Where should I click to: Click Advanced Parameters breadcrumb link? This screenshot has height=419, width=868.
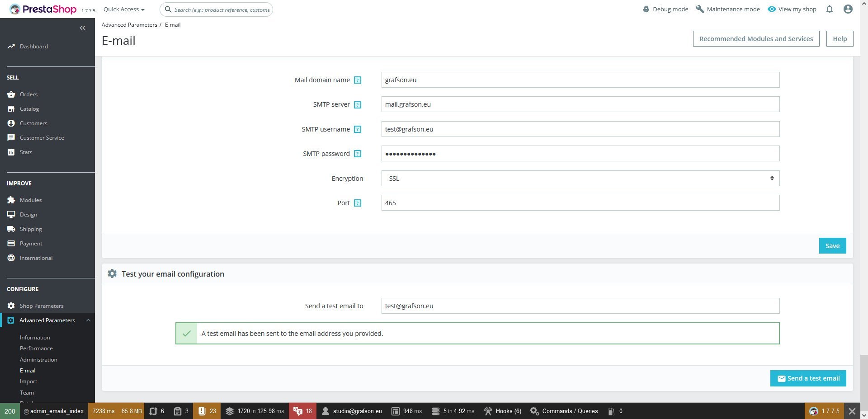[x=129, y=25]
